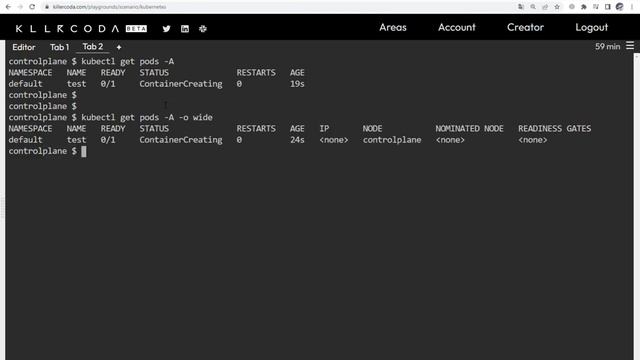Open the Killercoda Twitter link icon
Screen dimensions: 640x360
click(x=166, y=29)
